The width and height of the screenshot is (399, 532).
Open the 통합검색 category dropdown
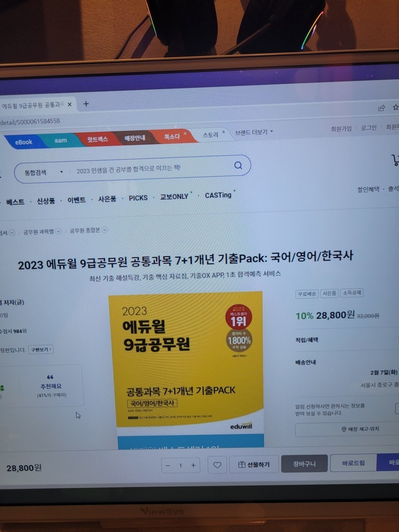click(43, 172)
